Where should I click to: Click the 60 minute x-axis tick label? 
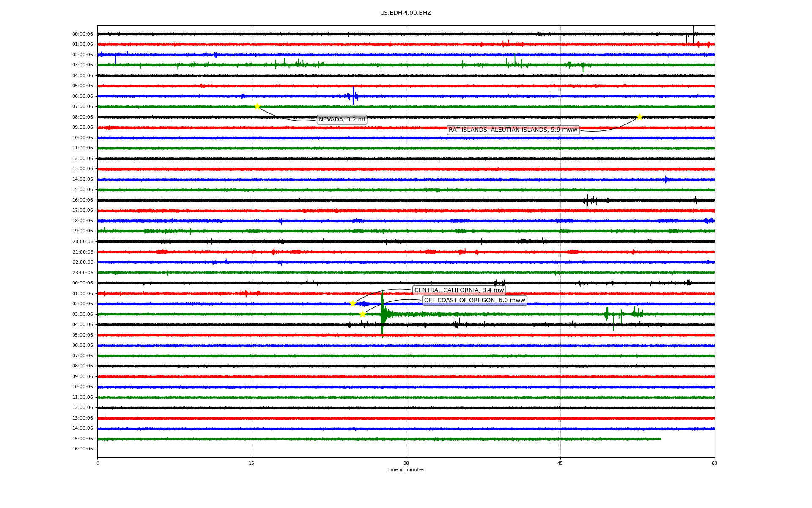(x=714, y=463)
